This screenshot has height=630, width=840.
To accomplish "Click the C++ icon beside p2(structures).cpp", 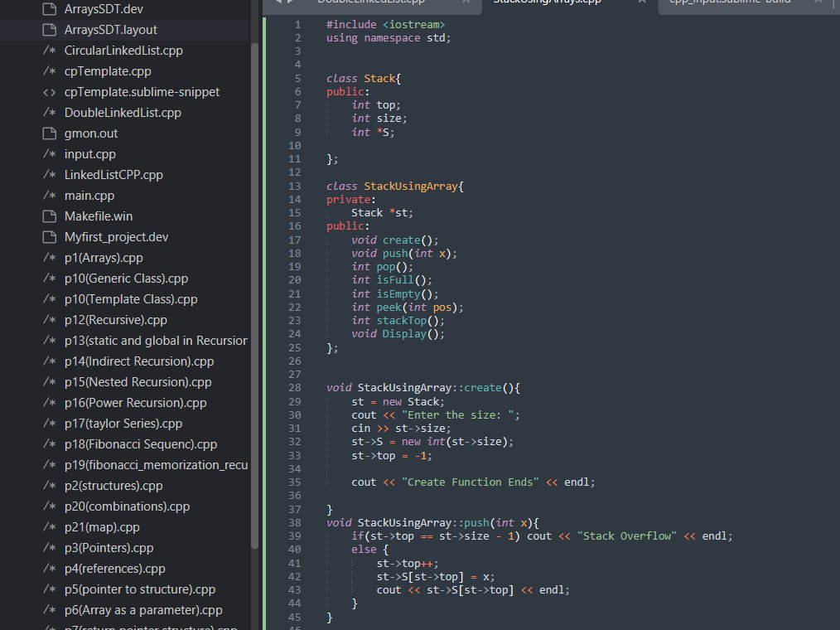I will coord(49,486).
